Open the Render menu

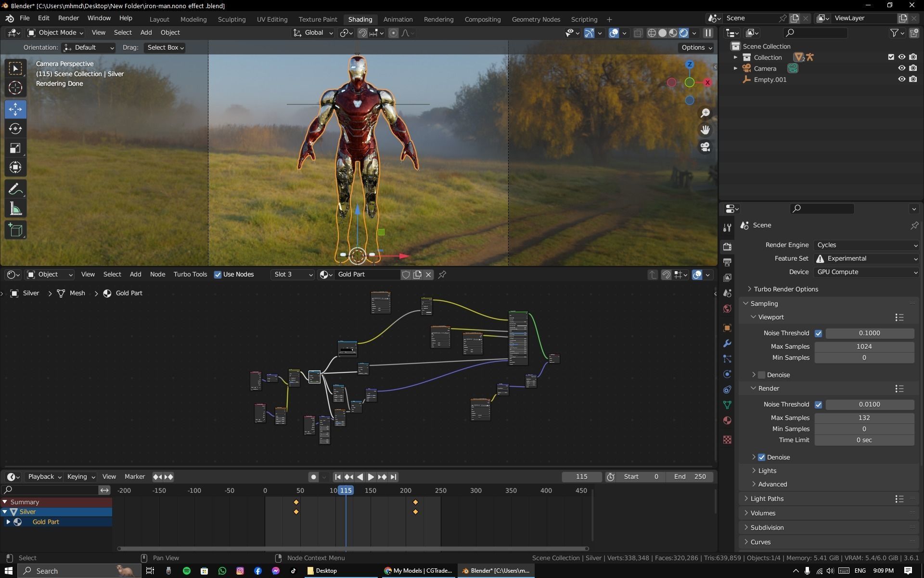click(x=68, y=18)
